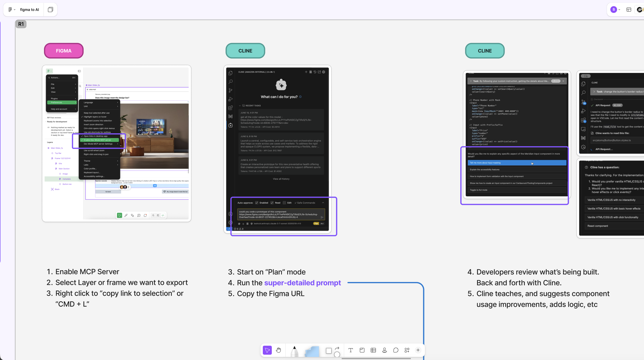Pick the Marker drawing tool
The image size is (644, 360).
point(295,351)
